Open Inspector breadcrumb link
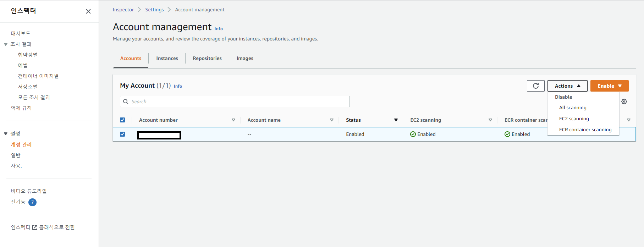This screenshot has height=247, width=644. click(123, 10)
